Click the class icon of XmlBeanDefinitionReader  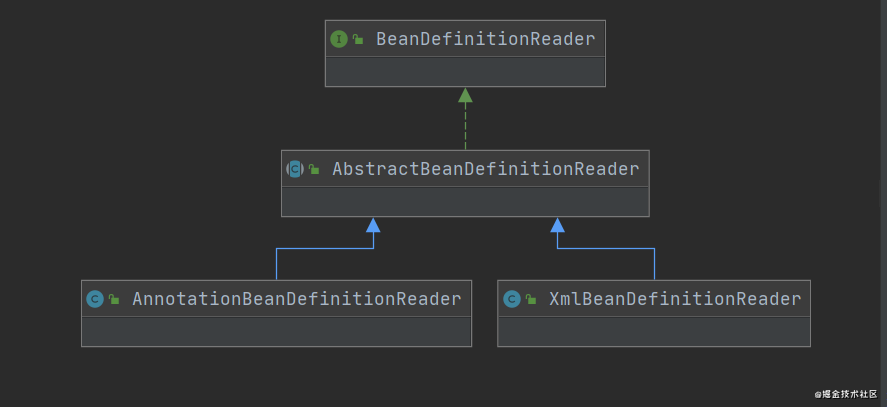pos(512,299)
